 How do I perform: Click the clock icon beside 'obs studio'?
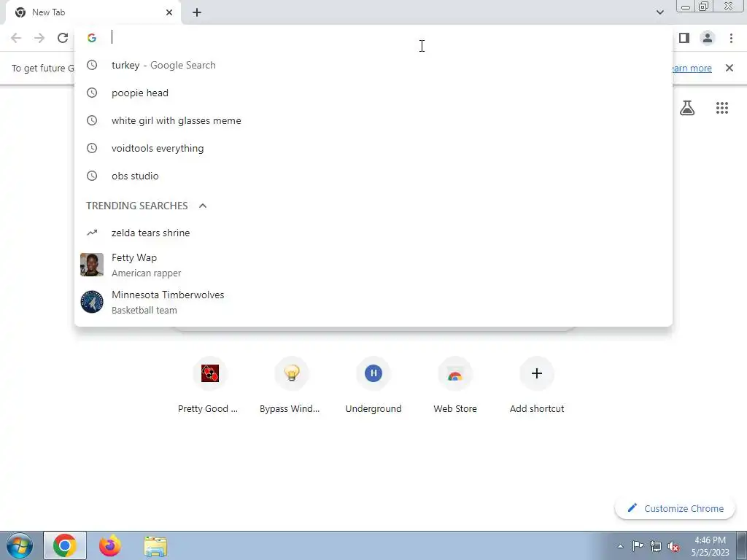click(92, 176)
